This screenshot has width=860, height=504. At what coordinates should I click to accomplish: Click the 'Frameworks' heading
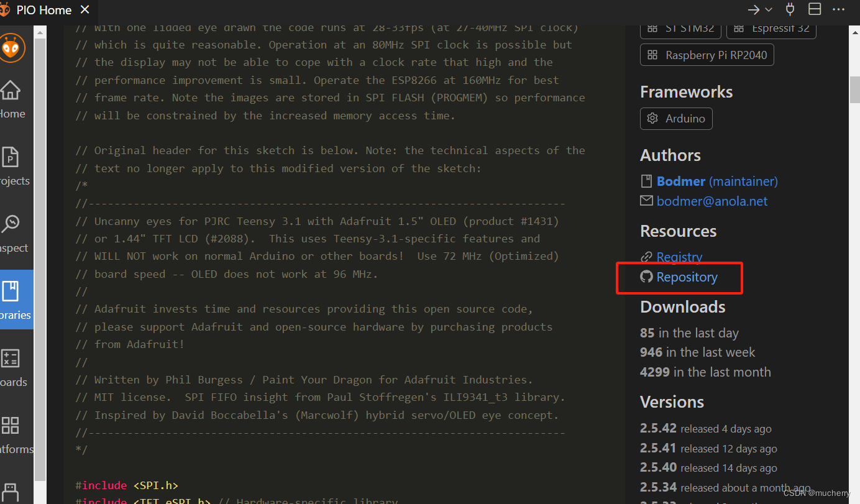[686, 92]
